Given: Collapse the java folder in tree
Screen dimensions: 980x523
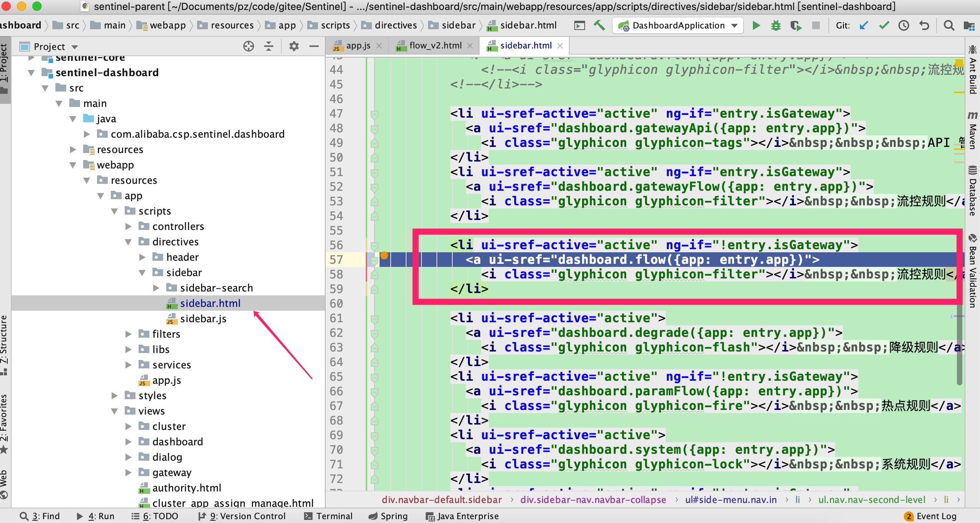Looking at the screenshot, I should pos(73,119).
